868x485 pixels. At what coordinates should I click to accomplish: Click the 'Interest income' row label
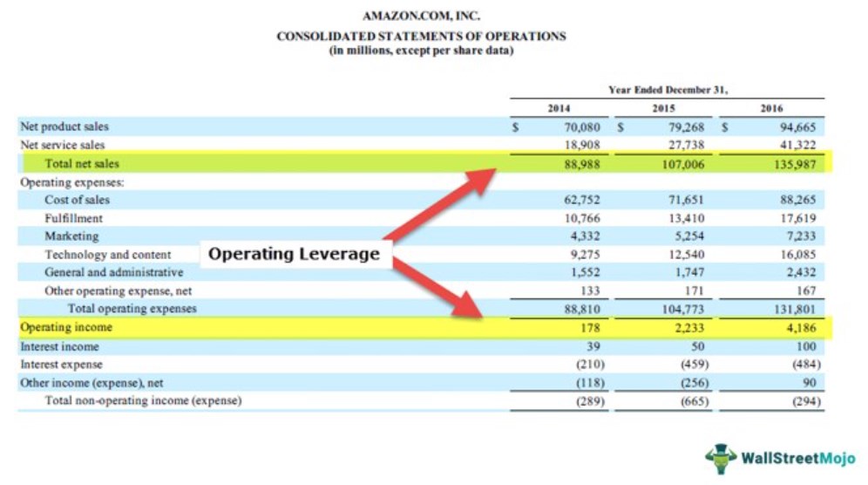[59, 347]
